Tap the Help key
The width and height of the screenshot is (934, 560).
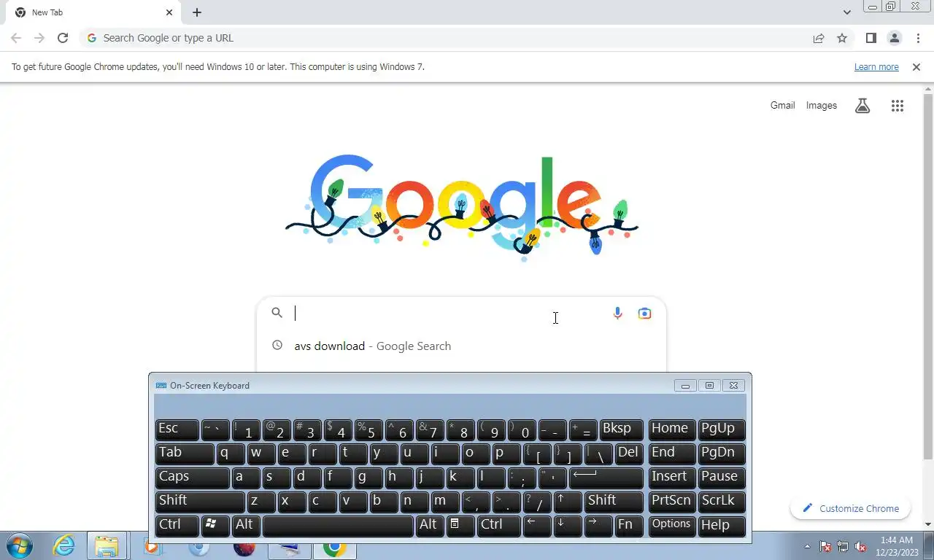[x=722, y=526]
